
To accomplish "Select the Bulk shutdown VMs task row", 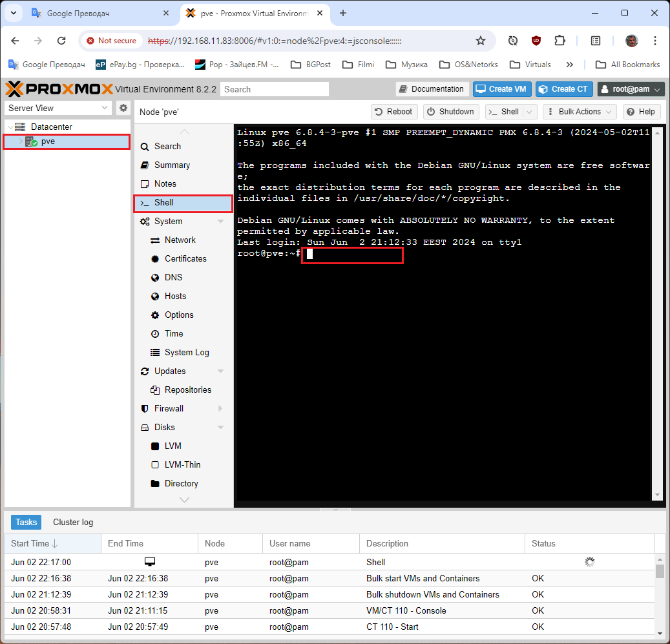I will [329, 594].
